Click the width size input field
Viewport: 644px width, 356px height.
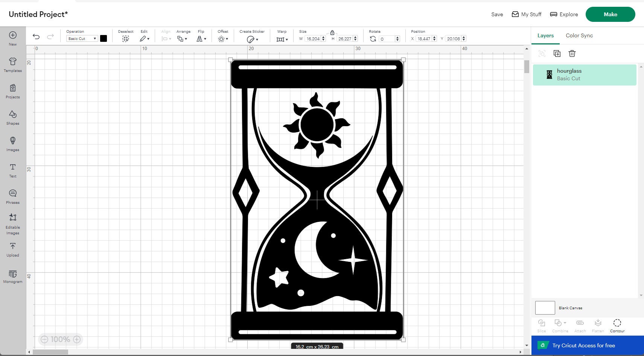pyautogui.click(x=313, y=38)
